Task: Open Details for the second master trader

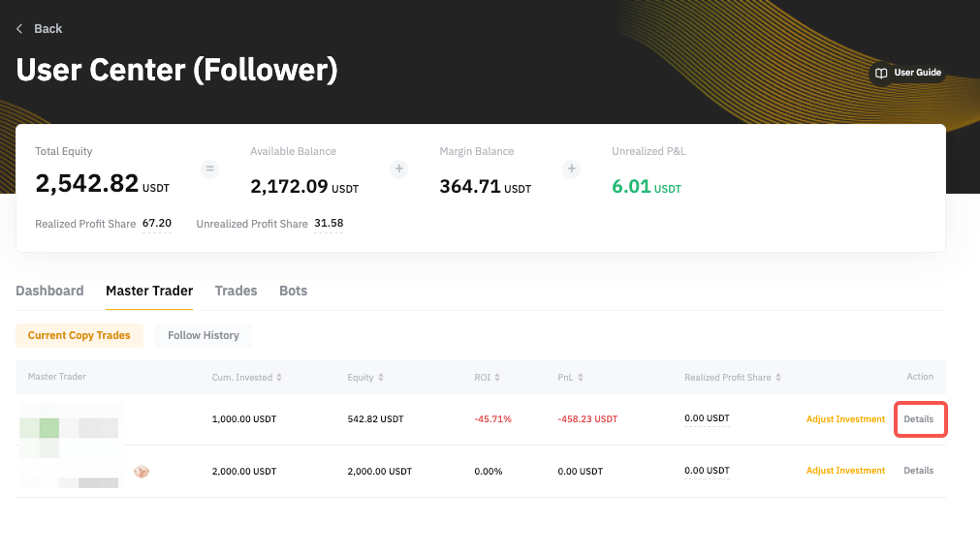Action: coord(919,471)
